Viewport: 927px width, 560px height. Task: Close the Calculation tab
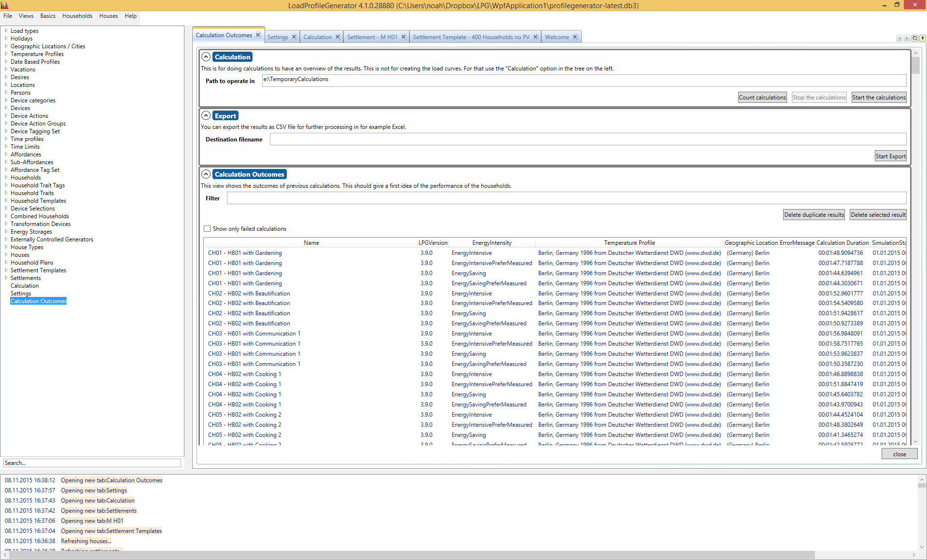coord(337,37)
